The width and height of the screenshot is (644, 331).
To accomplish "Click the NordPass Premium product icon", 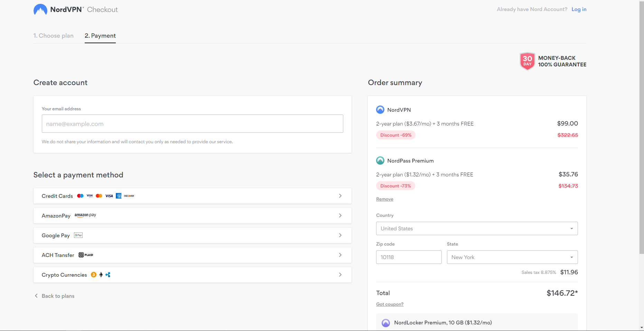I will 380,160.
